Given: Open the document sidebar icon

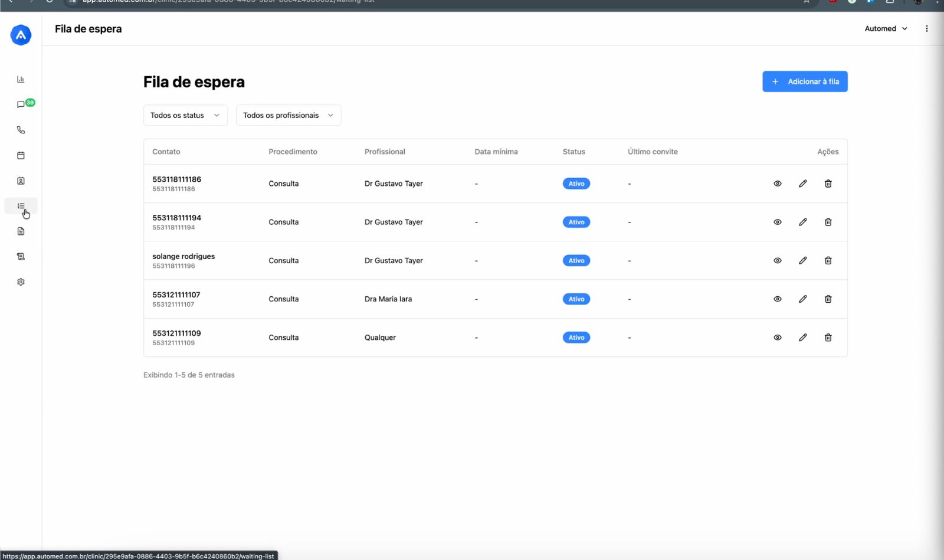Looking at the screenshot, I should click(21, 231).
